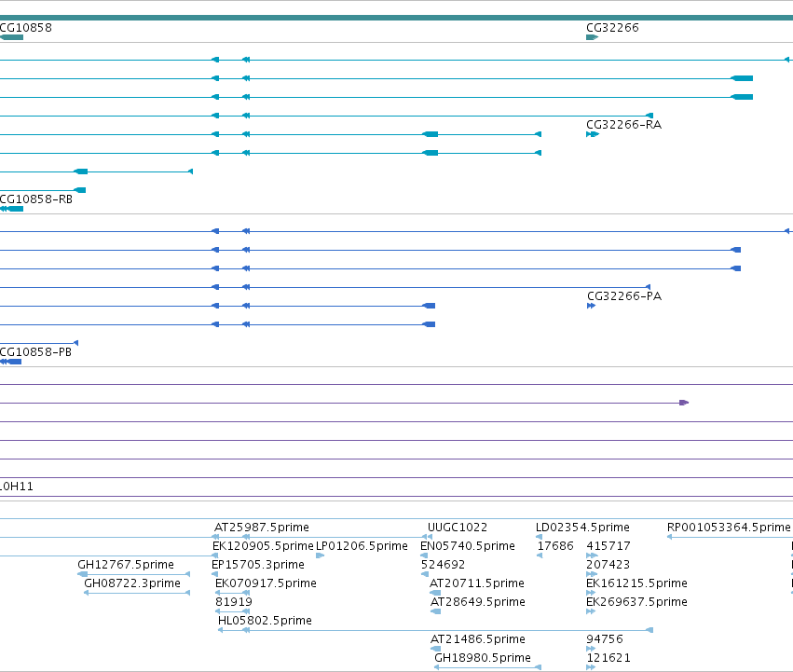Select the feature labeled 415717
This screenshot has height=672, width=793.
608,546
